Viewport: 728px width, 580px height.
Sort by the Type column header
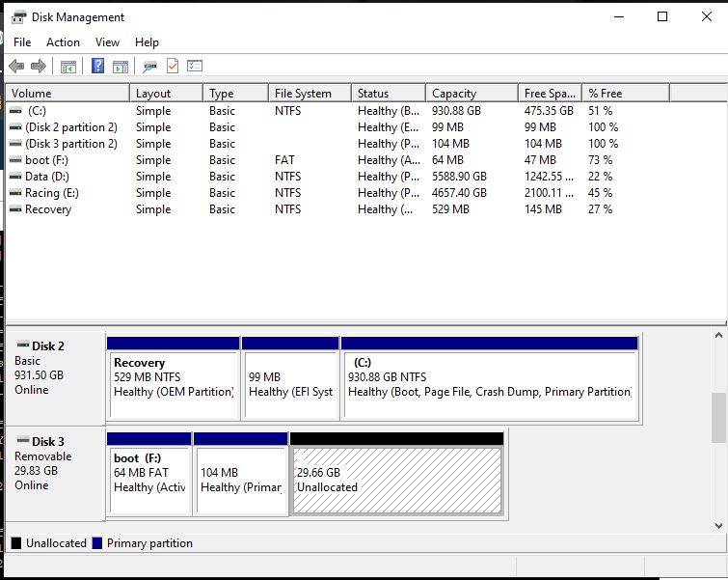click(x=236, y=94)
